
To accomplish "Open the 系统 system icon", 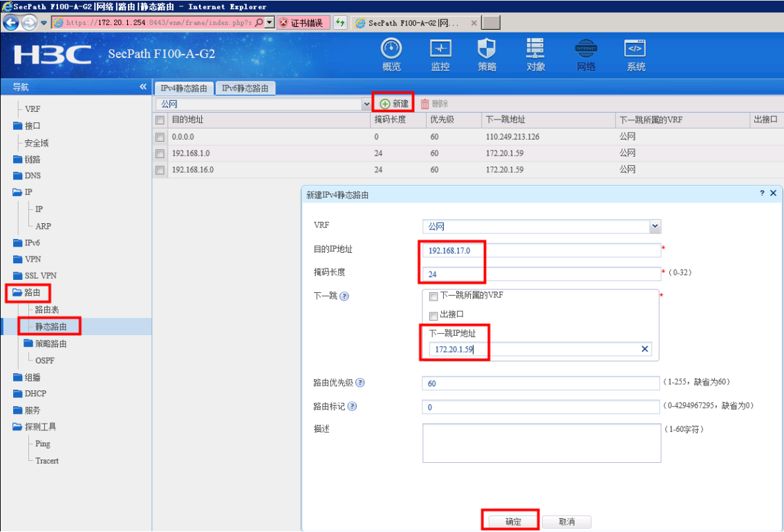I will pyautogui.click(x=635, y=55).
